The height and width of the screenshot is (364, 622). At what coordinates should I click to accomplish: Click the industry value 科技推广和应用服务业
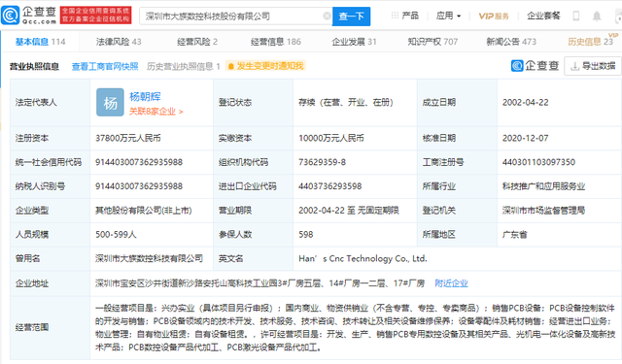(x=543, y=186)
